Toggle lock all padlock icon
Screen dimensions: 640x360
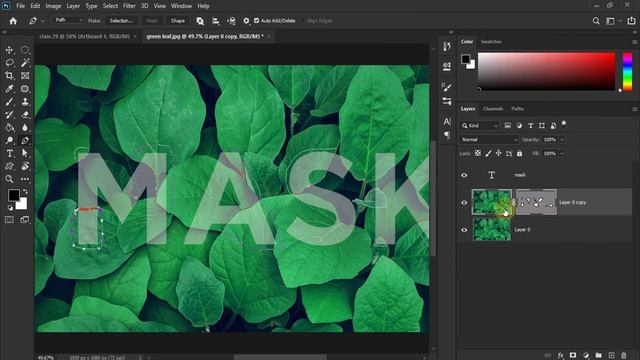pyautogui.click(x=519, y=153)
